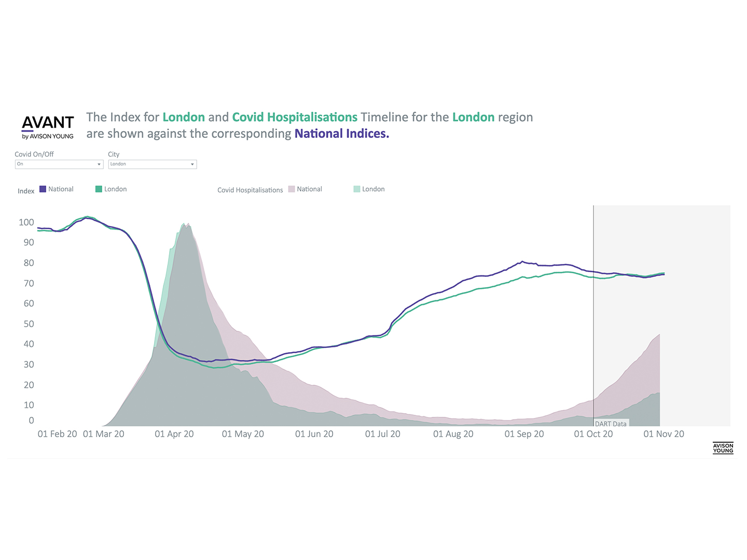Screen dimensions: 747x560
Task: Click the AVANT by Avison Young logo
Action: (x=48, y=127)
